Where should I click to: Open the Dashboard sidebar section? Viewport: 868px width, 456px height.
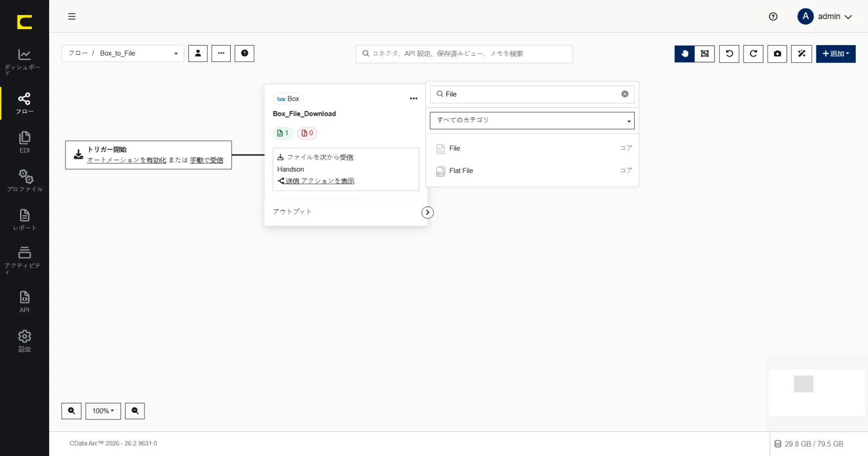[x=24, y=62]
